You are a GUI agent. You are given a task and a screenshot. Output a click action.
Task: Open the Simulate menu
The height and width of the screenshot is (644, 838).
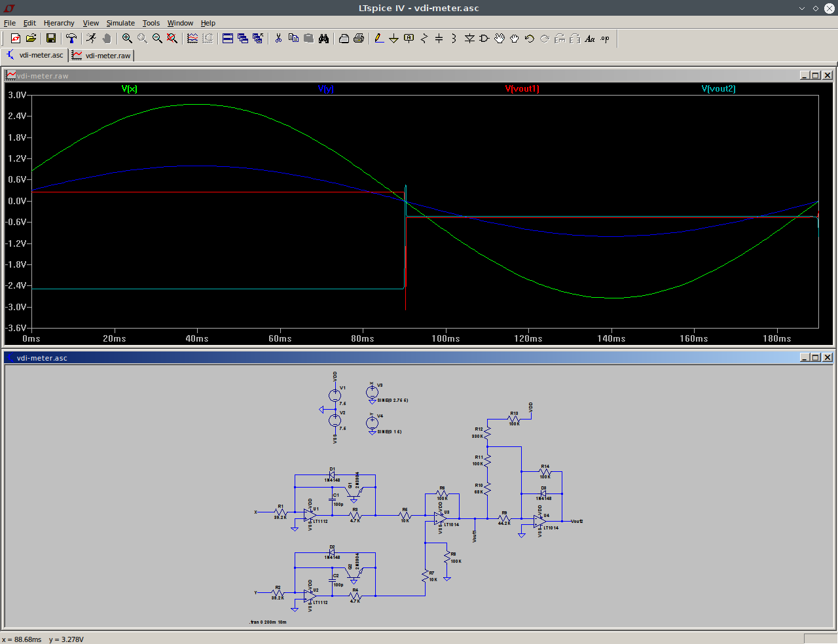click(120, 23)
